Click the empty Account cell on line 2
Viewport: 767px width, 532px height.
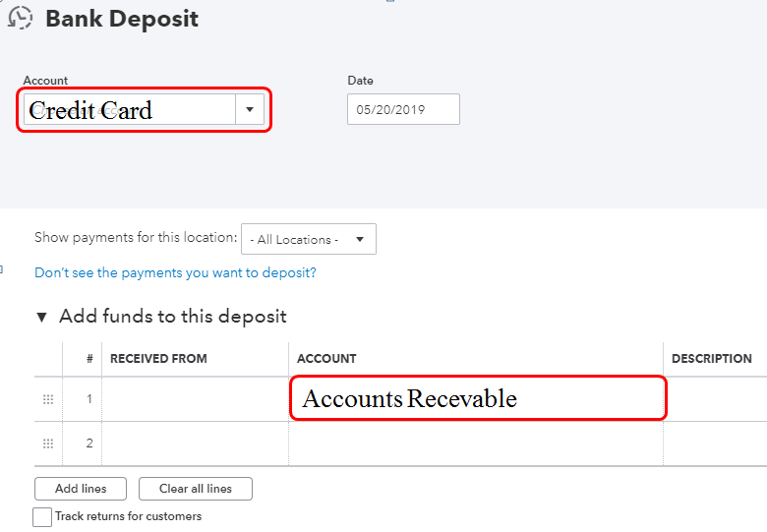(x=476, y=443)
